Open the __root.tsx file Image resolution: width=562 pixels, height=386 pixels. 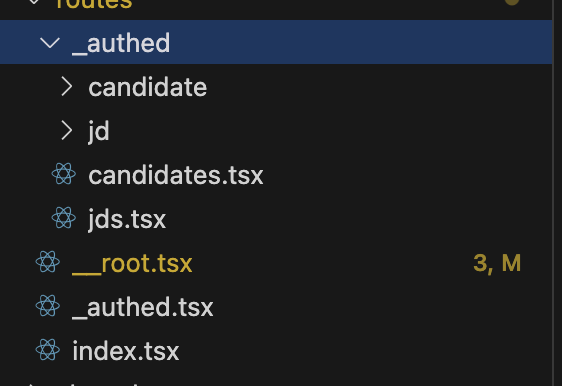(132, 263)
